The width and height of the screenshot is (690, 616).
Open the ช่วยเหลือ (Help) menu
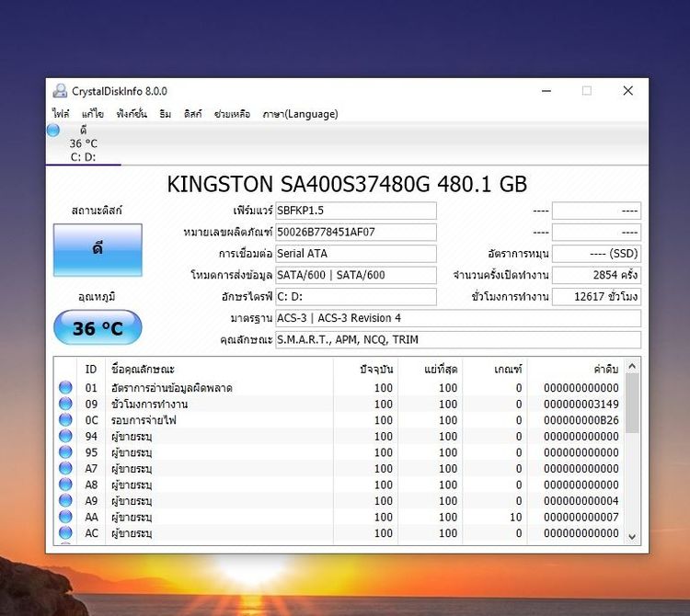(232, 114)
